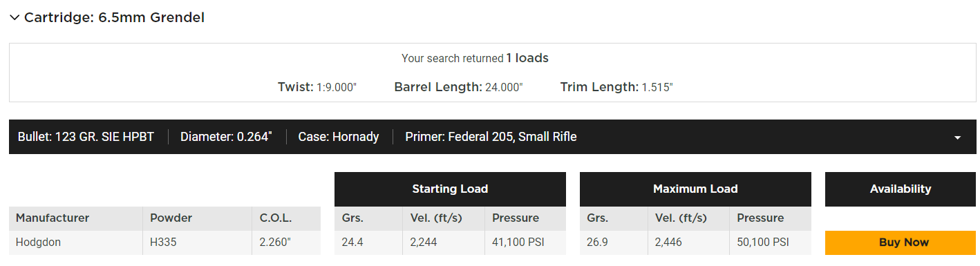Viewport: 980px width, 266px height.
Task: Click the maximum load 26.9 grains value
Action: (597, 243)
